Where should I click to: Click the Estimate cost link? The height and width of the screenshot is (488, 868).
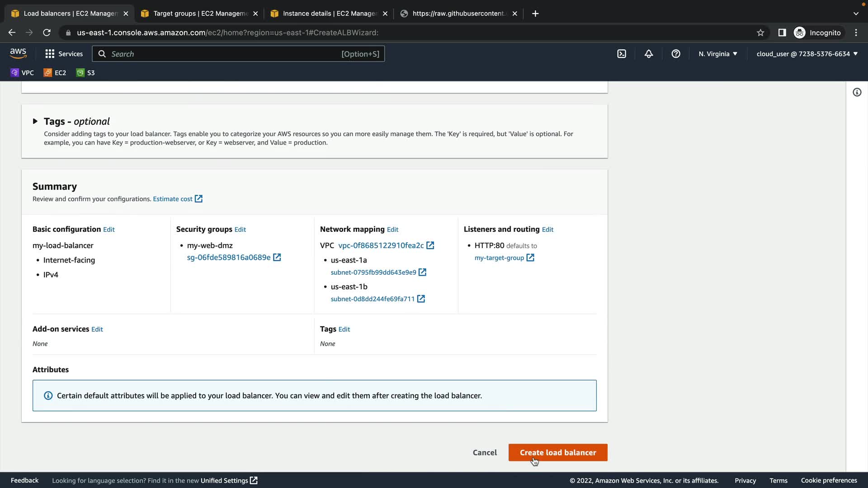pyautogui.click(x=173, y=199)
